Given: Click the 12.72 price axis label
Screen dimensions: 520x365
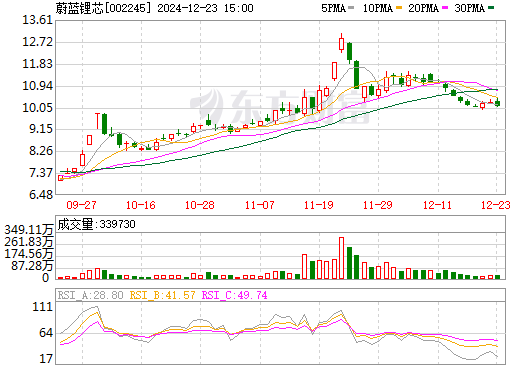Looking at the screenshot, I should (x=38, y=42).
